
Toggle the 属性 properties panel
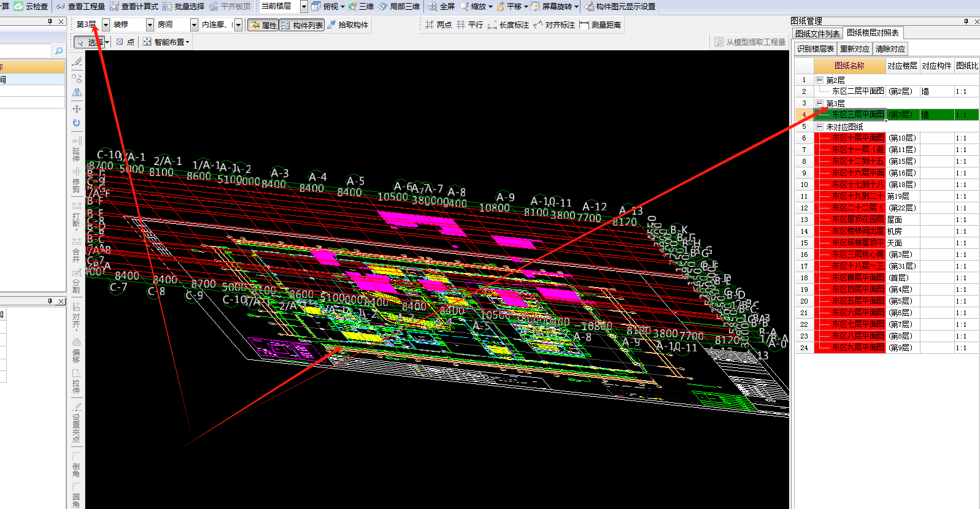pyautogui.click(x=264, y=25)
